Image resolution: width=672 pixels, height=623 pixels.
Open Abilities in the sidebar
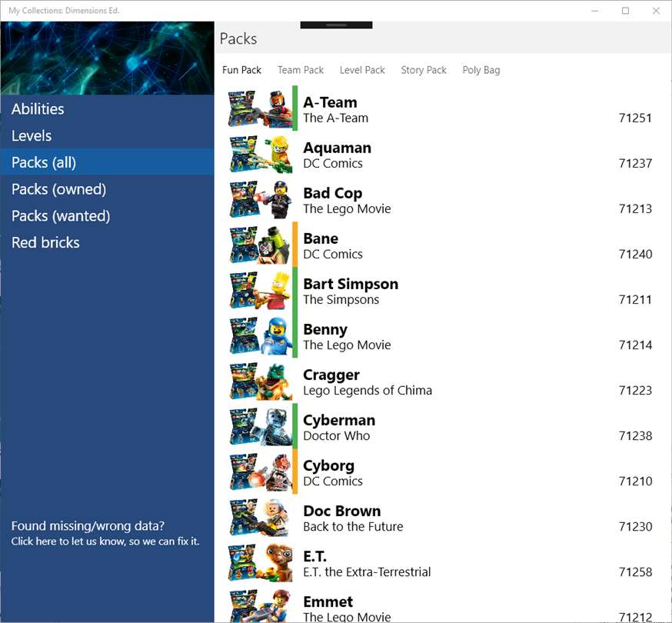point(107,109)
